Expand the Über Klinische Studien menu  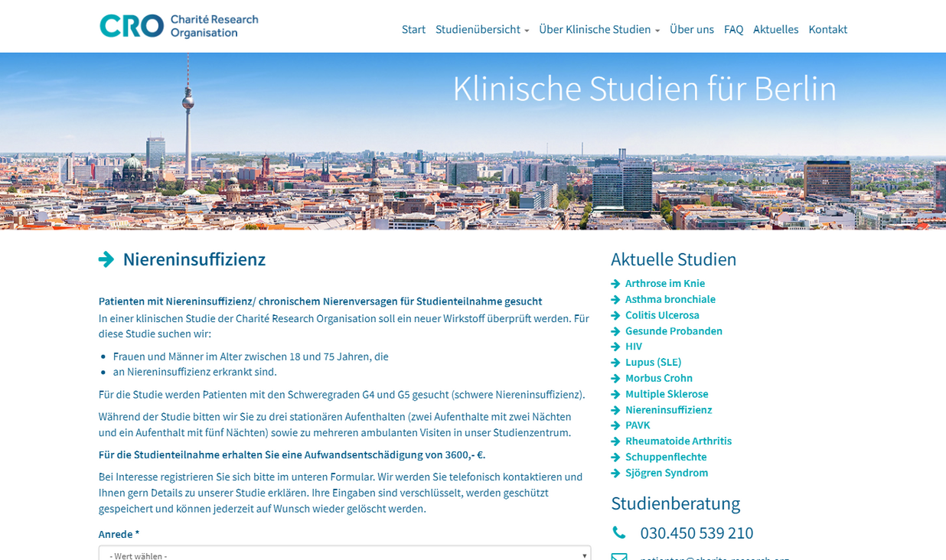tap(599, 30)
